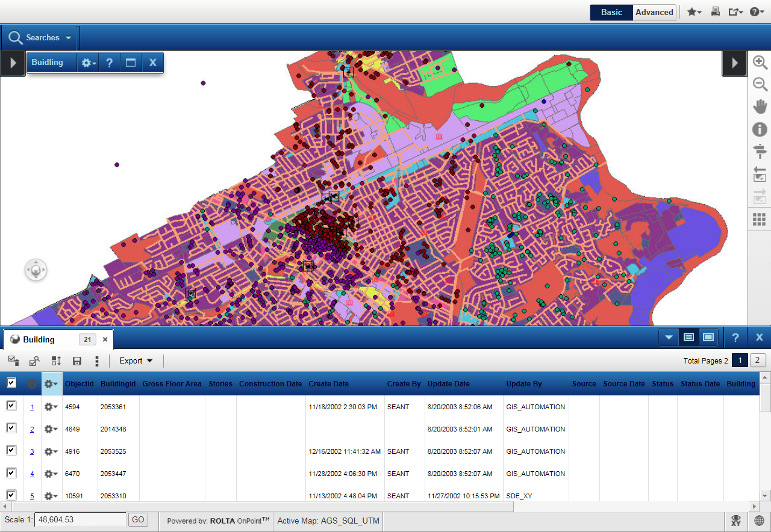The width and height of the screenshot is (771, 532).
Task: Select the Zoom Out map tool
Action: (760, 84)
